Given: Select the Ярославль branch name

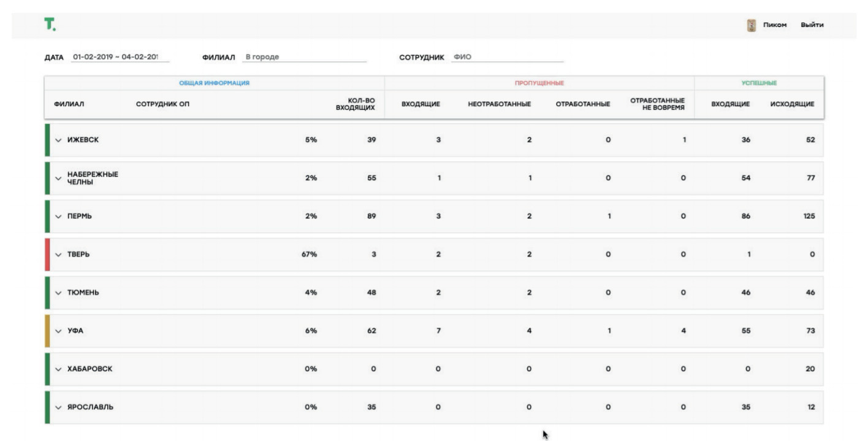Looking at the screenshot, I should click(90, 407).
